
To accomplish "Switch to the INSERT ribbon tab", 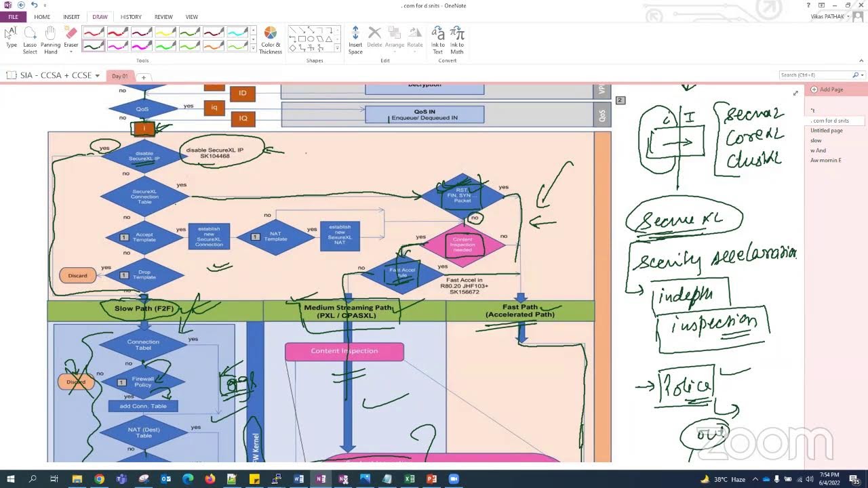I will (71, 17).
